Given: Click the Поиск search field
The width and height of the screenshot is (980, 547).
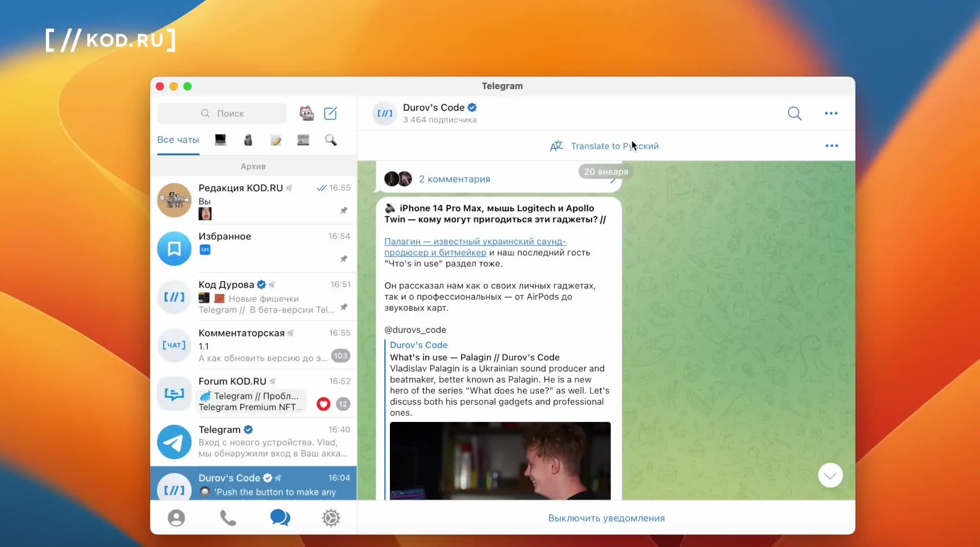Looking at the screenshot, I should click(223, 113).
